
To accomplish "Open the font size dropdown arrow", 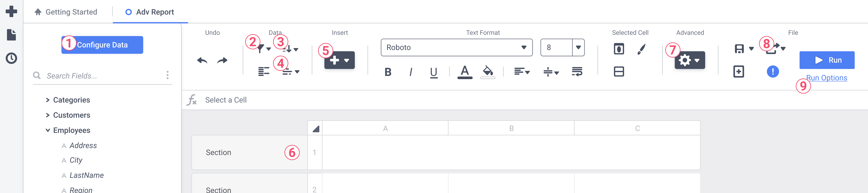I will pyautogui.click(x=578, y=47).
